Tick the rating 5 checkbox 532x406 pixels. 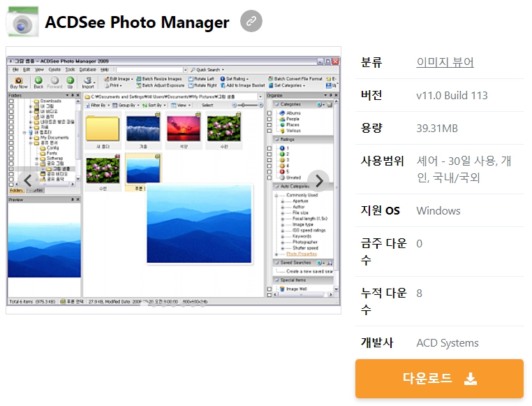269,172
